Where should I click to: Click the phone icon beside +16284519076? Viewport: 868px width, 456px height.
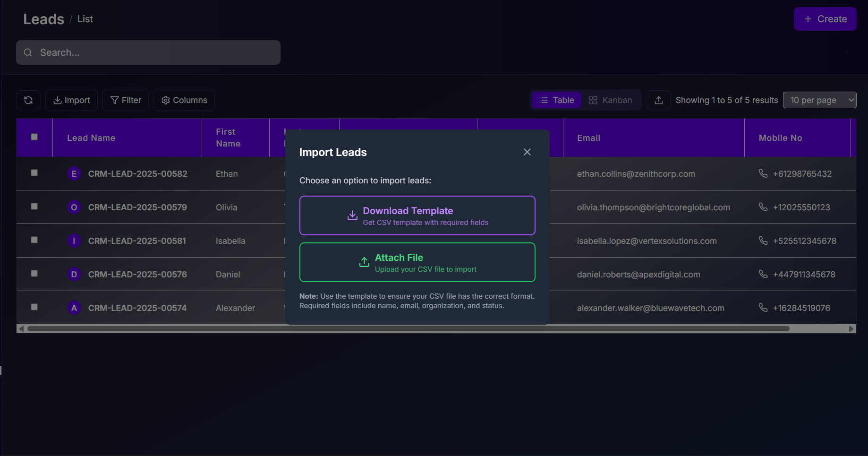point(763,308)
